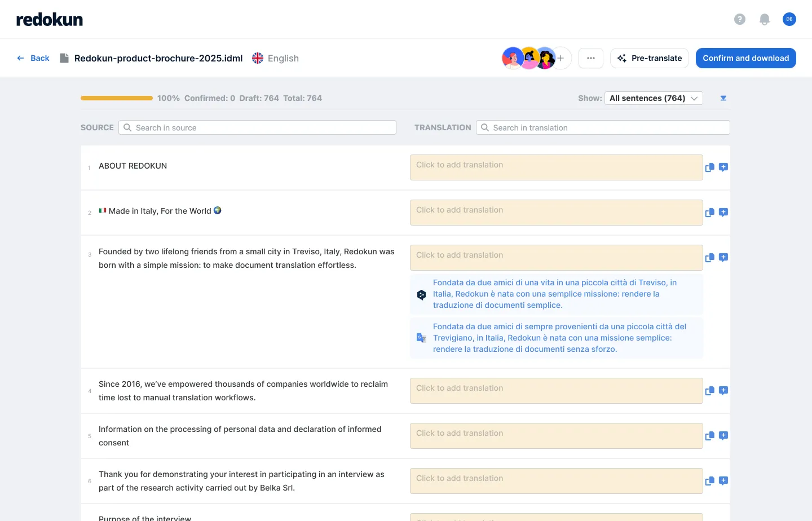Screen dimensions: 812x521
Task: Click the Google Translate suggestion icon
Action: (421, 338)
